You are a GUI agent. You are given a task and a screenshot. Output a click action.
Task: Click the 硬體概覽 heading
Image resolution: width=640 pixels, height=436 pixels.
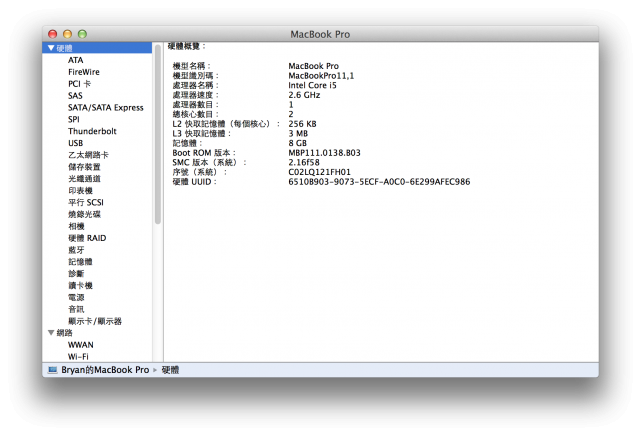[x=186, y=46]
